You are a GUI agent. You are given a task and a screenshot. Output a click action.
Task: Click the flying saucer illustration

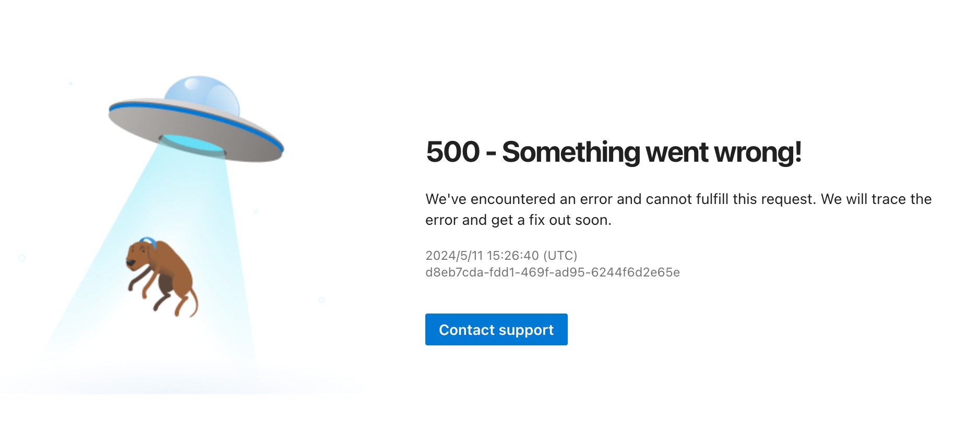[x=196, y=119]
